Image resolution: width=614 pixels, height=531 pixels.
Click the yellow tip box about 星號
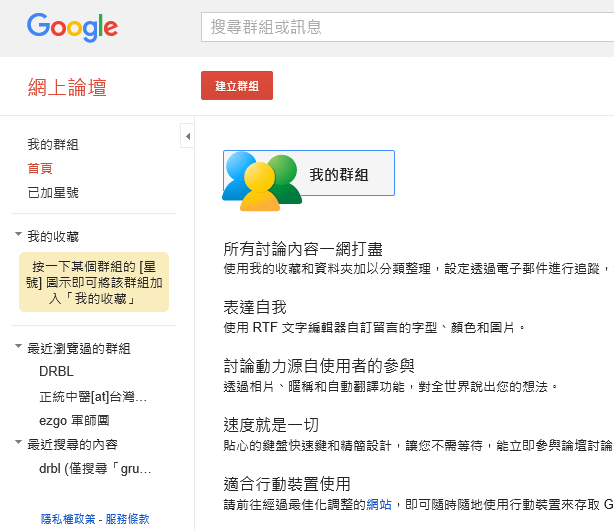94,282
